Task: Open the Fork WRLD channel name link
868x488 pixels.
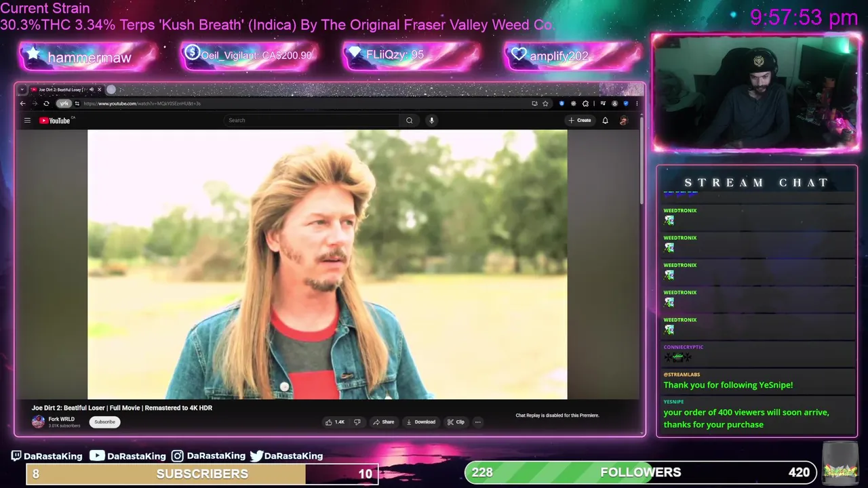Action: point(61,420)
